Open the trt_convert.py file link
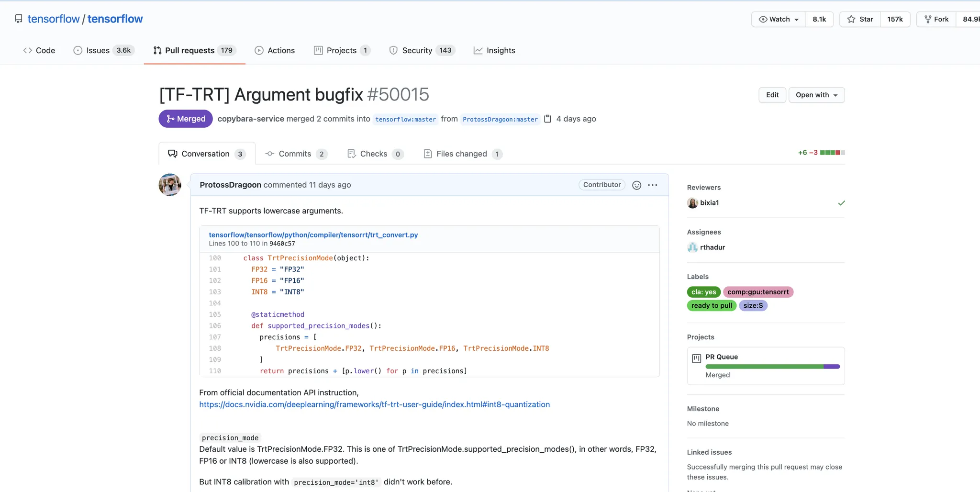The height and width of the screenshot is (492, 980). click(313, 235)
